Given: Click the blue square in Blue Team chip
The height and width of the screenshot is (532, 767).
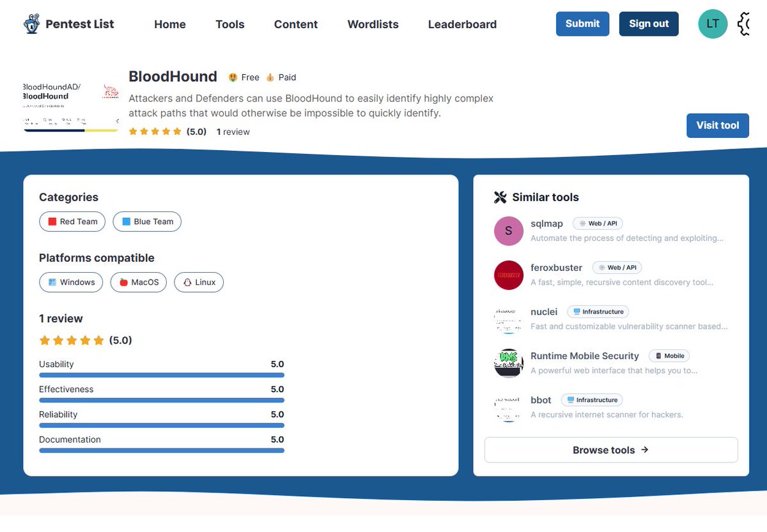Looking at the screenshot, I should 127,222.
